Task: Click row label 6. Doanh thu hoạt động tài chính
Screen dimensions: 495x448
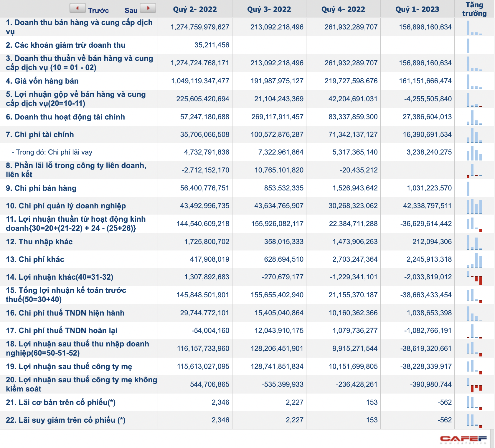Action: pyautogui.click(x=65, y=117)
